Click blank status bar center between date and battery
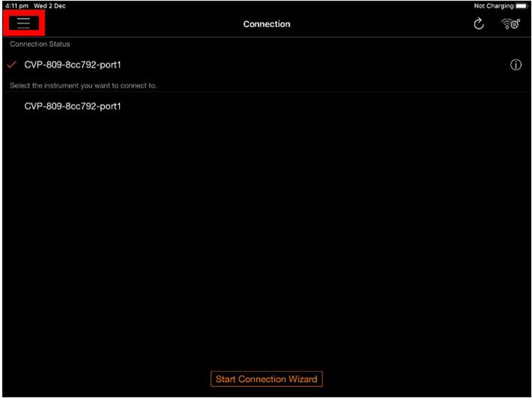 [266, 6]
